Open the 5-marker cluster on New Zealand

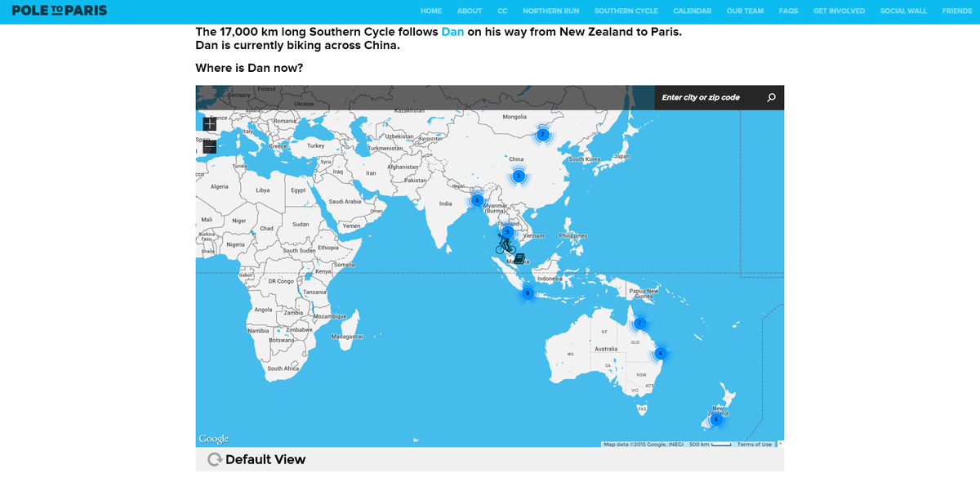click(715, 418)
